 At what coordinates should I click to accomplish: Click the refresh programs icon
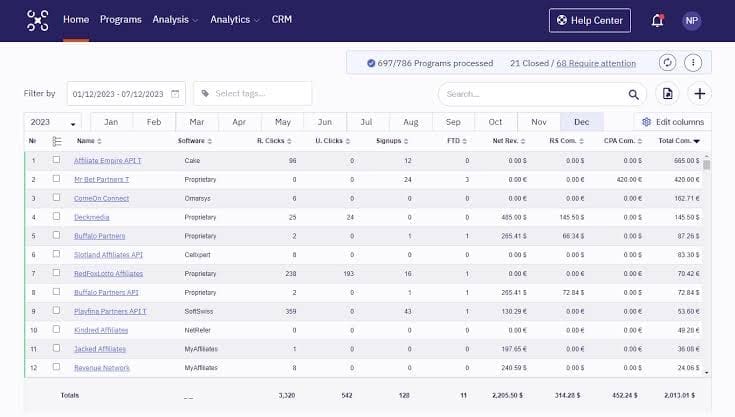click(667, 63)
